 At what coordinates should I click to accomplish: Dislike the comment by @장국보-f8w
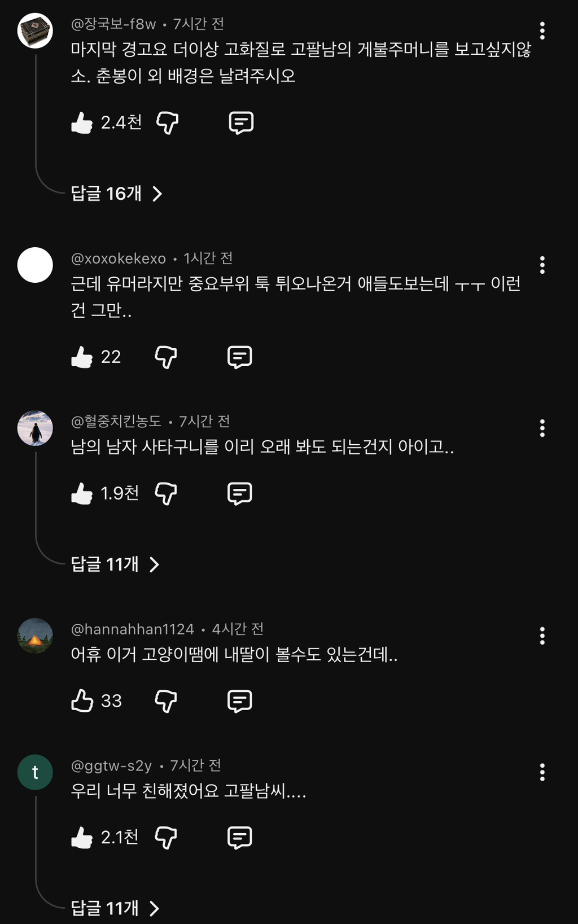(167, 122)
